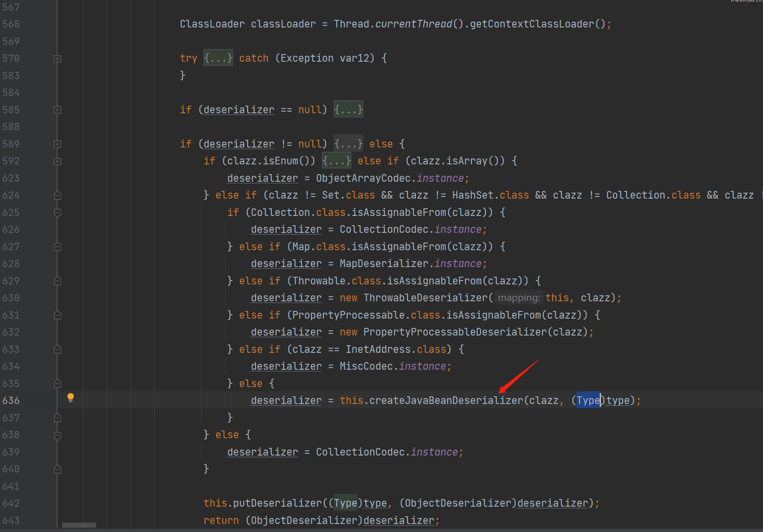Click InetAddress class reference
Viewport: 763px width, 532px height.
(378, 349)
